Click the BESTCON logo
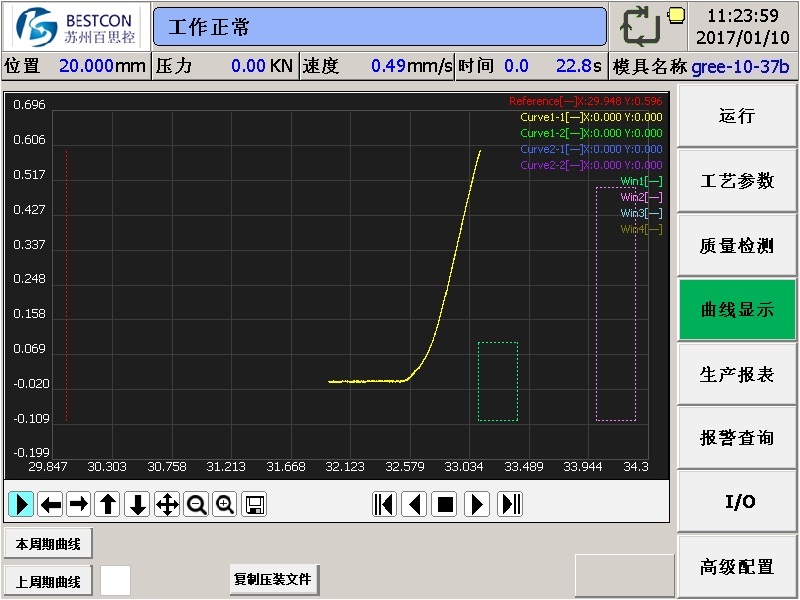 (77, 27)
